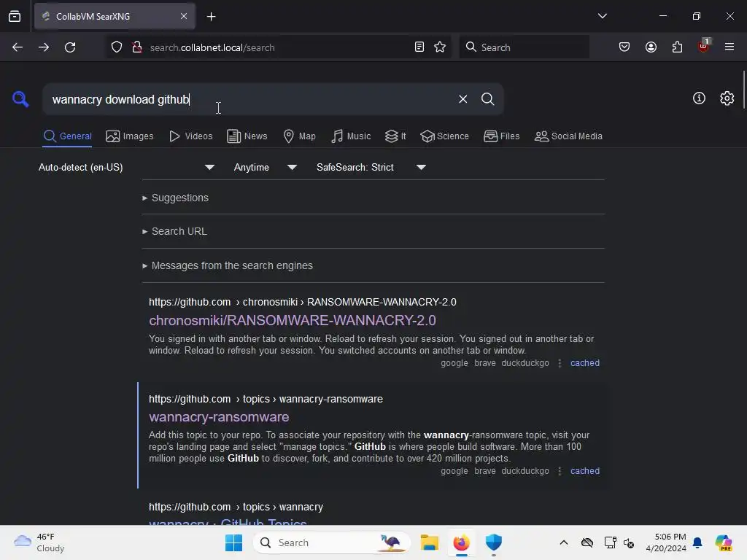Switch to Map category
Viewport: 747px width, 560px height.
pos(300,136)
